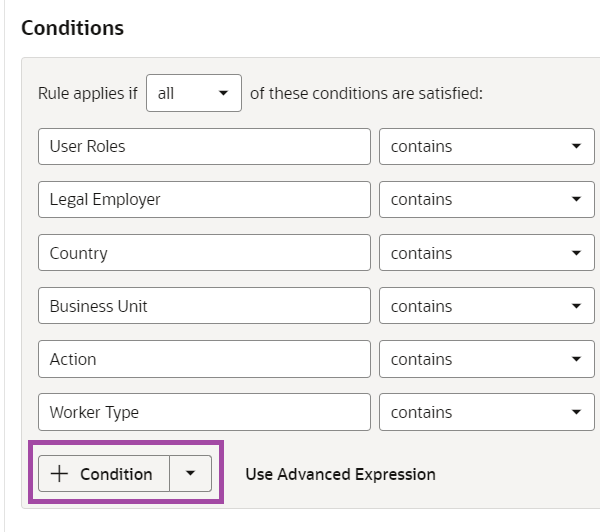This screenshot has width=600, height=532.
Task: Open the 'all' rule match dropdown
Action: click(x=193, y=94)
